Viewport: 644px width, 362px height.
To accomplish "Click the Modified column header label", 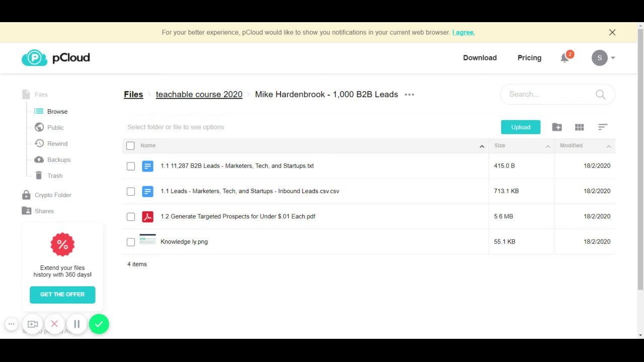I will tap(571, 146).
